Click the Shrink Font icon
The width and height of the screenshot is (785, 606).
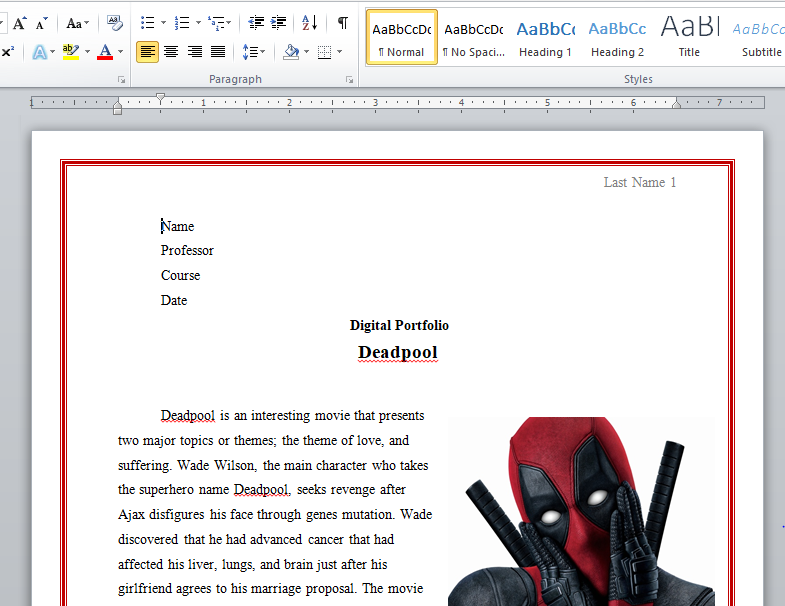pos(42,23)
